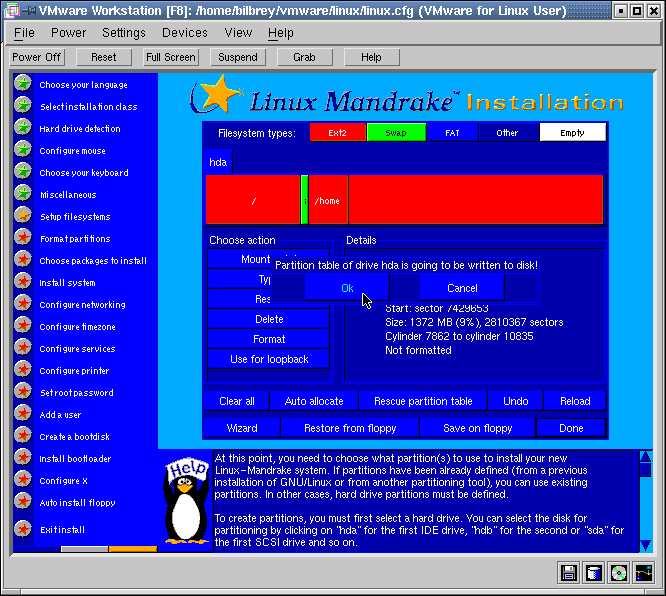Click the Auto allocate button
Viewport: 666px width, 596px height.
coord(314,401)
